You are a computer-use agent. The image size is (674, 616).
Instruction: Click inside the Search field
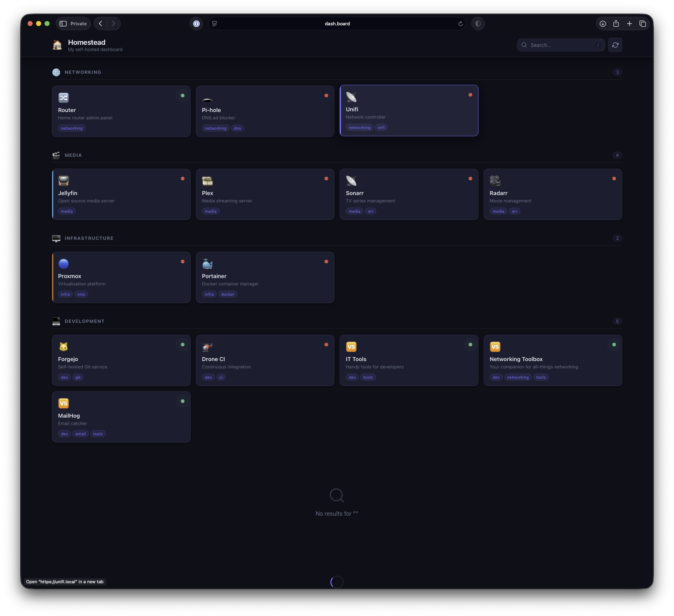pos(559,45)
